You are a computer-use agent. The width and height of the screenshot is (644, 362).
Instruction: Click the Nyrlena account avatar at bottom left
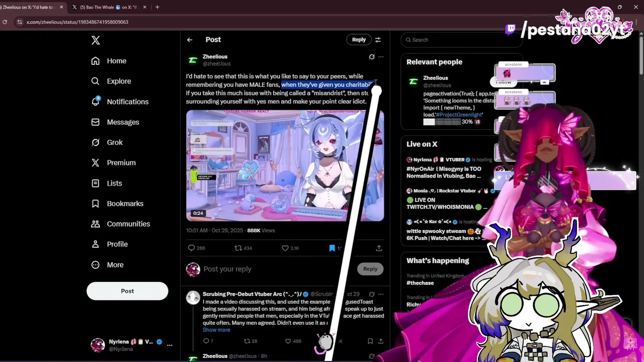(98, 345)
